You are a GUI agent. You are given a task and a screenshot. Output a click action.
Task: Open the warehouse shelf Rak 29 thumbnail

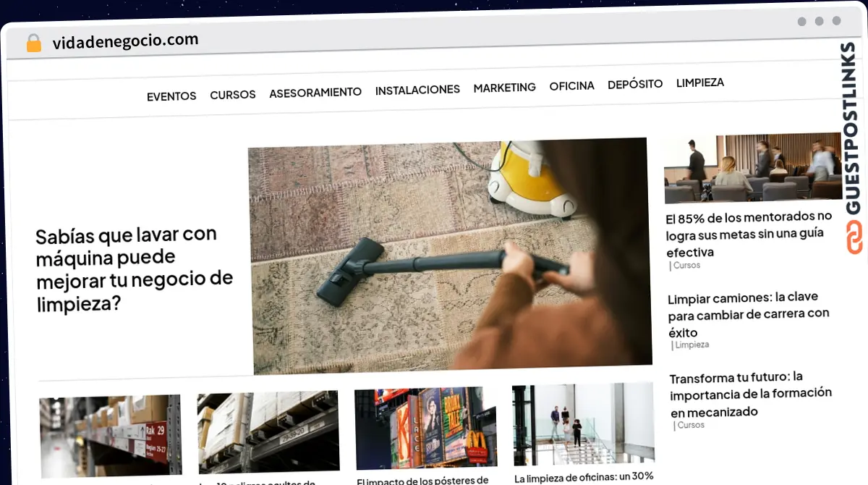click(110, 436)
